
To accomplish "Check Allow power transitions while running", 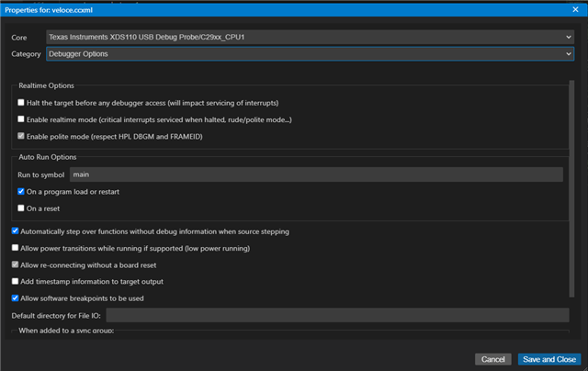I will pos(15,248).
